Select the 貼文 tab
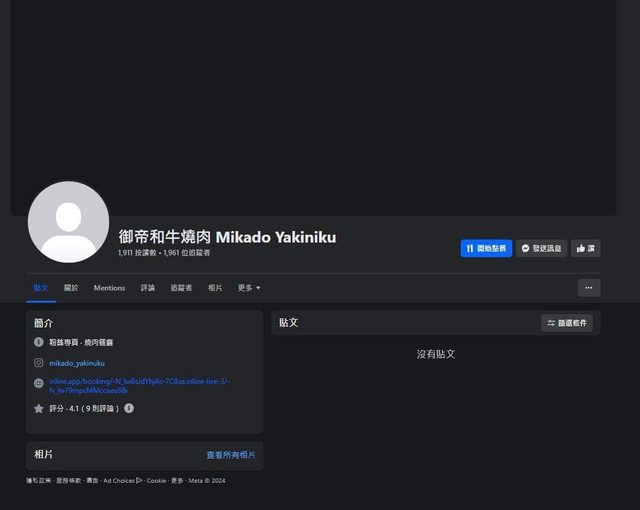This screenshot has width=640, height=510. [41, 288]
